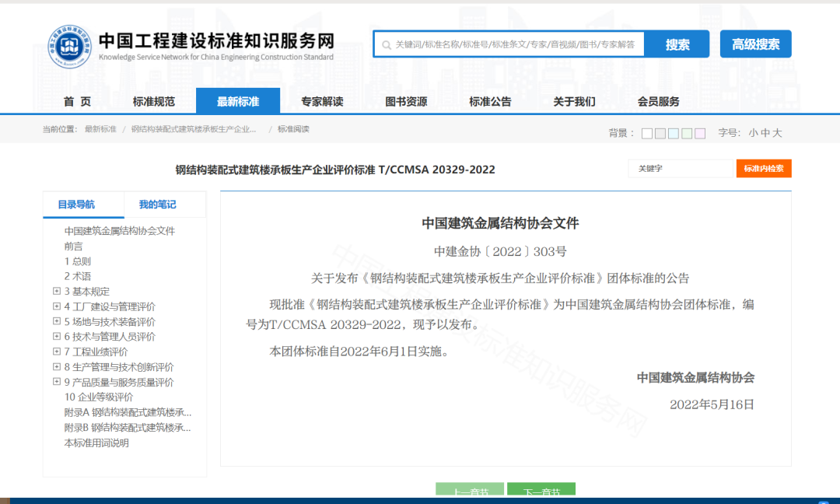
Task: Choose white background swatch
Action: tap(647, 133)
